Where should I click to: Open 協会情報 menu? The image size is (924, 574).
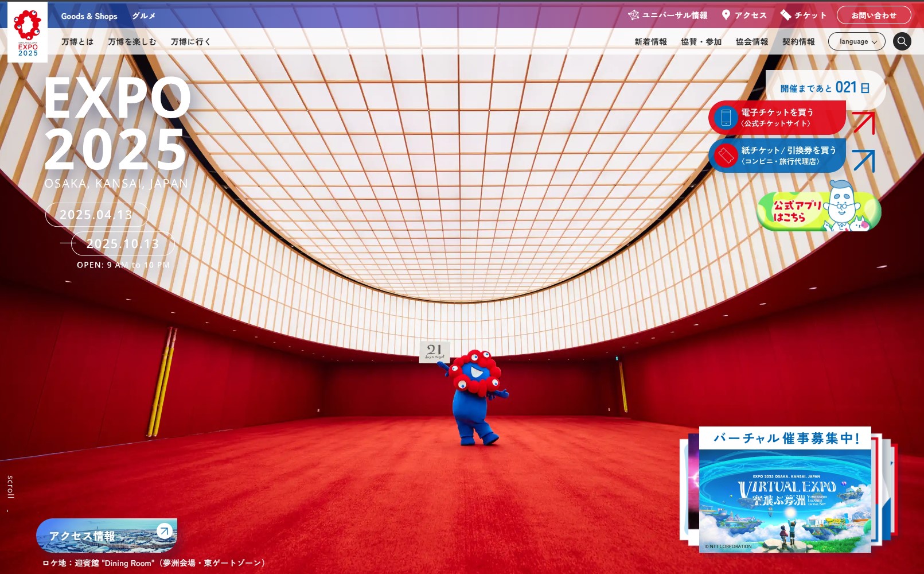pos(752,42)
